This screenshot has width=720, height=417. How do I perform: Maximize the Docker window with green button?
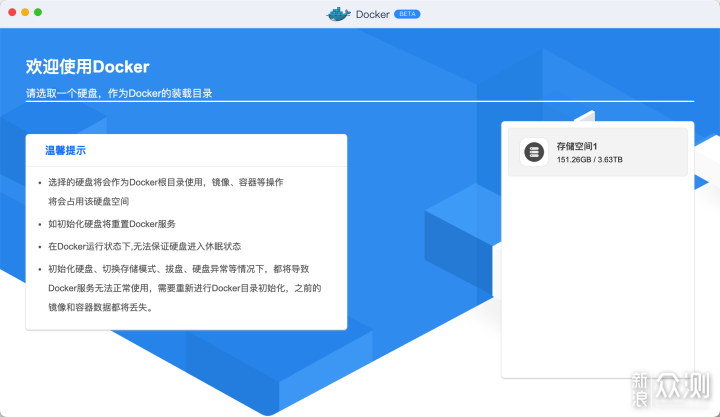tap(38, 12)
